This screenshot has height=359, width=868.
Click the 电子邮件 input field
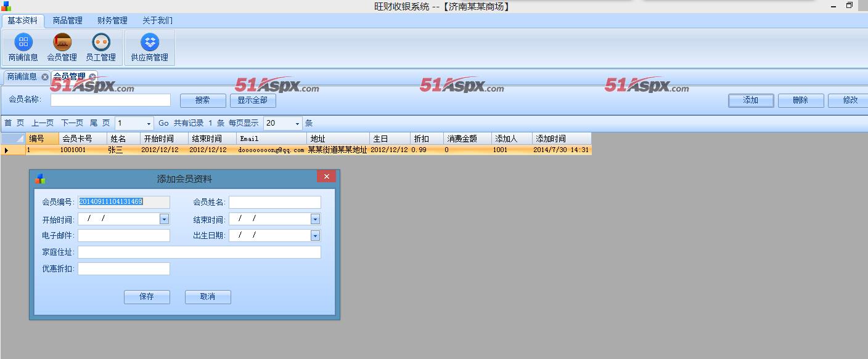[x=123, y=235]
